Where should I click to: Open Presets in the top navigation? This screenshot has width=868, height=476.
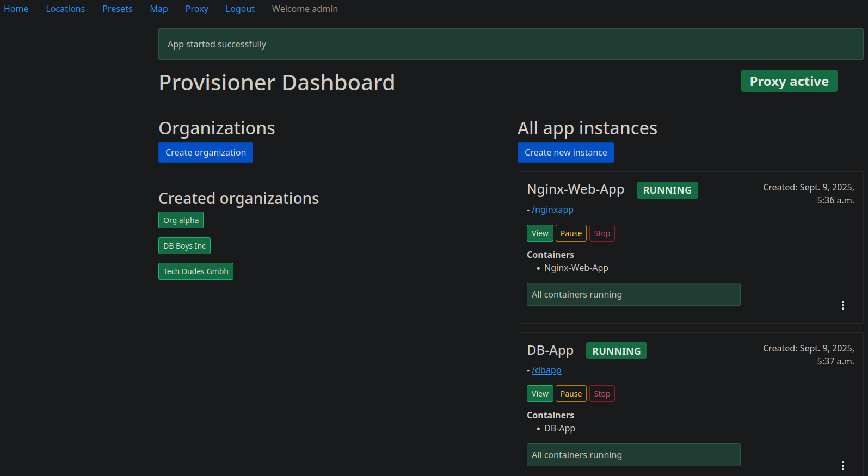pyautogui.click(x=117, y=9)
